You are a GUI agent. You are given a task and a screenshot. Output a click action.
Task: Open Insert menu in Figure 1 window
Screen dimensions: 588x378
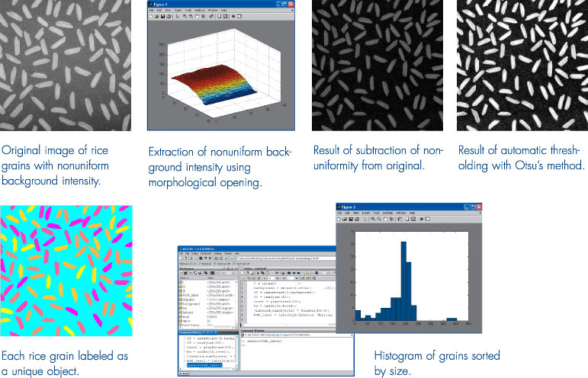point(178,10)
